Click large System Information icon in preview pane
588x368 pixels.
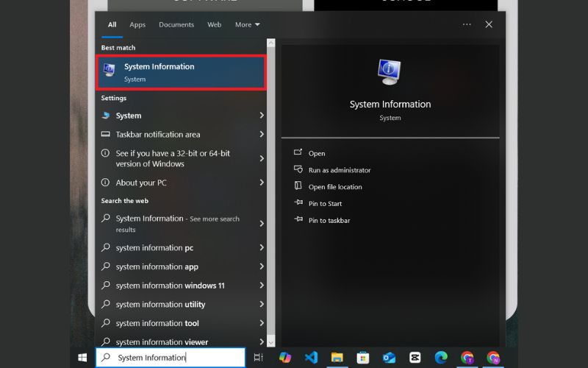point(389,71)
